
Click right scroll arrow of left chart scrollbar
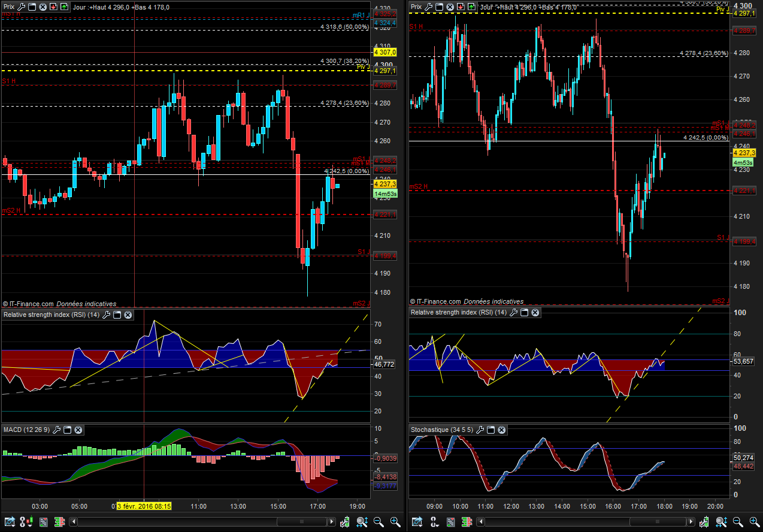[332, 522]
